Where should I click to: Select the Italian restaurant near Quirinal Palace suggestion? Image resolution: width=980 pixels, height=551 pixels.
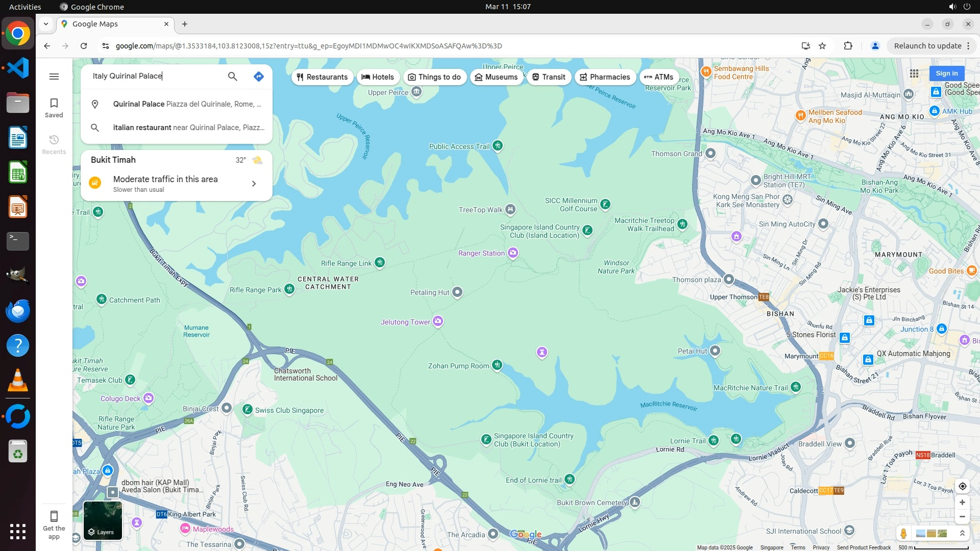tap(188, 128)
